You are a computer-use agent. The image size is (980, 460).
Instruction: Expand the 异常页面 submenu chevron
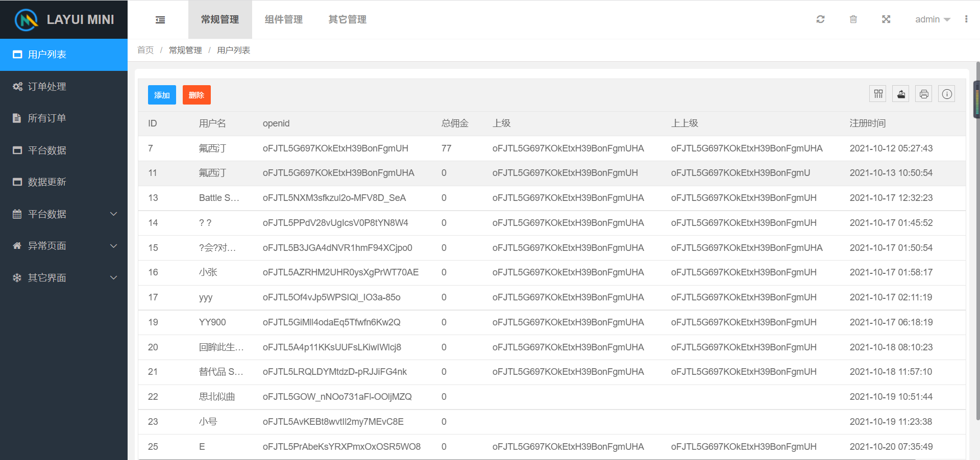point(114,246)
